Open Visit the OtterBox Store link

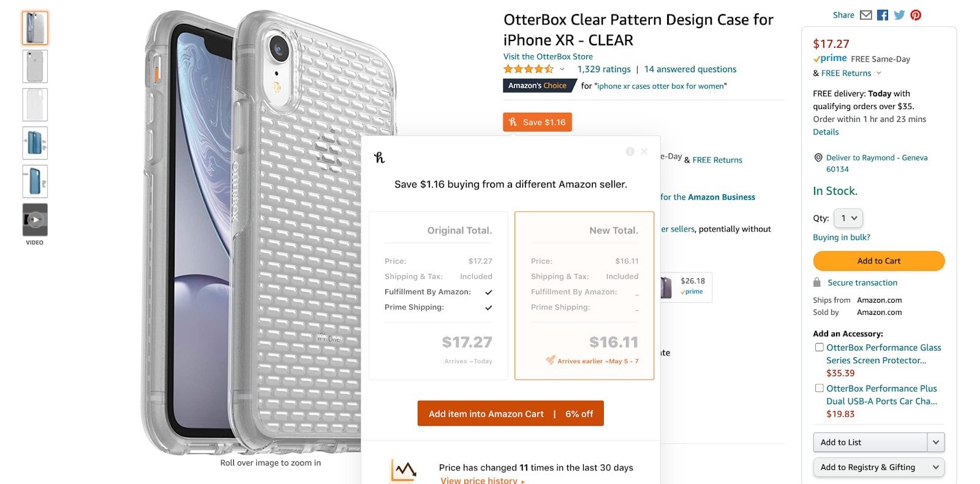point(548,56)
